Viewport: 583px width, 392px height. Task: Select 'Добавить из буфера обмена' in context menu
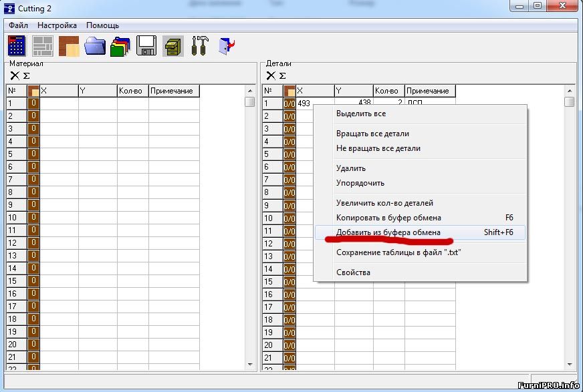point(388,232)
